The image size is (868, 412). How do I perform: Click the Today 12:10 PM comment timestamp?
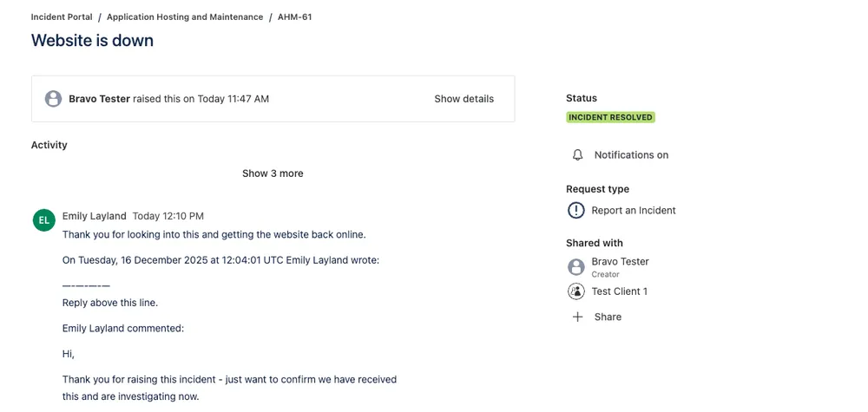pyautogui.click(x=168, y=216)
